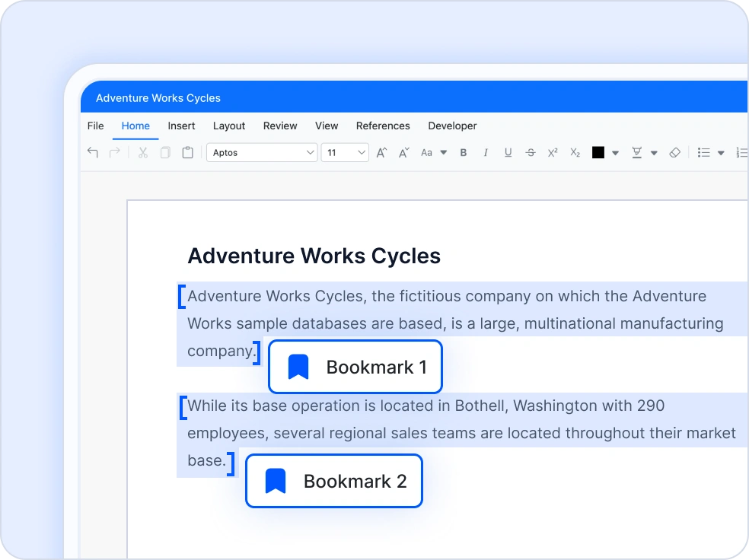Increase font size with grow icon
This screenshot has width=749, height=560.
click(382, 153)
